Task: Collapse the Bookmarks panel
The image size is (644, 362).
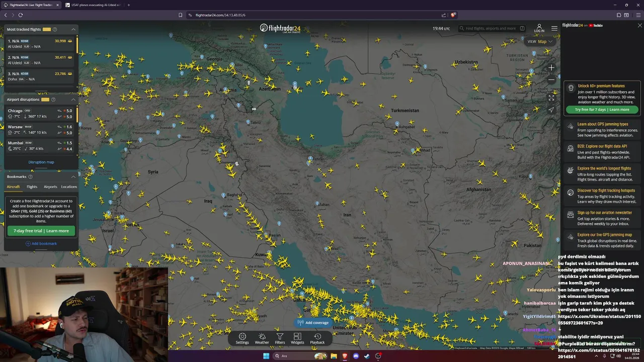Action: tap(73, 176)
